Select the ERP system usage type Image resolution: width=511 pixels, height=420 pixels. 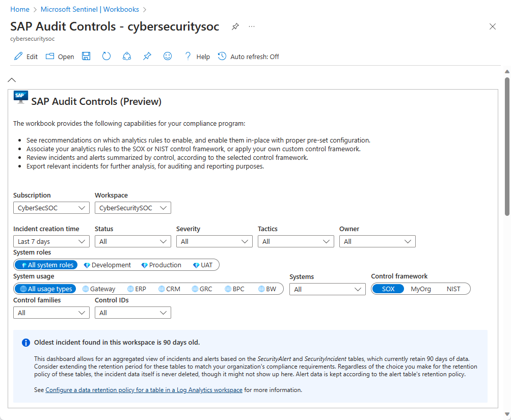point(137,289)
